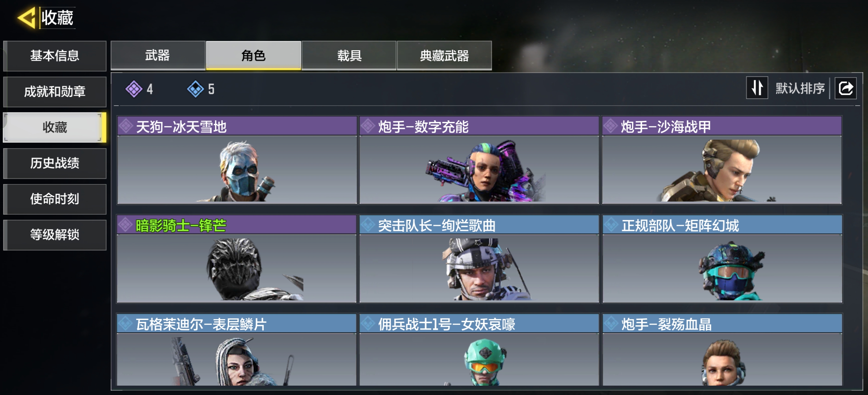This screenshot has width=868, height=395.
Task: Open the 默认排序 sort dropdown
Action: [x=800, y=88]
